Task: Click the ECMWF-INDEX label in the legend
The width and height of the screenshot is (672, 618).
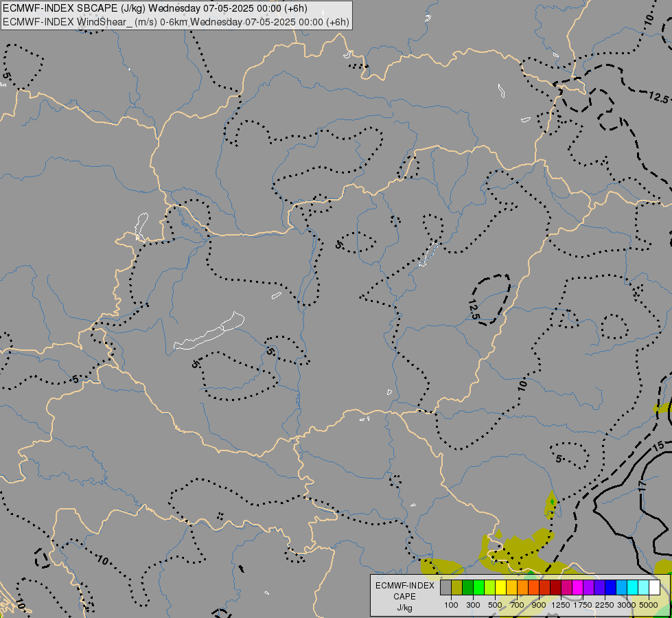Action: (404, 586)
